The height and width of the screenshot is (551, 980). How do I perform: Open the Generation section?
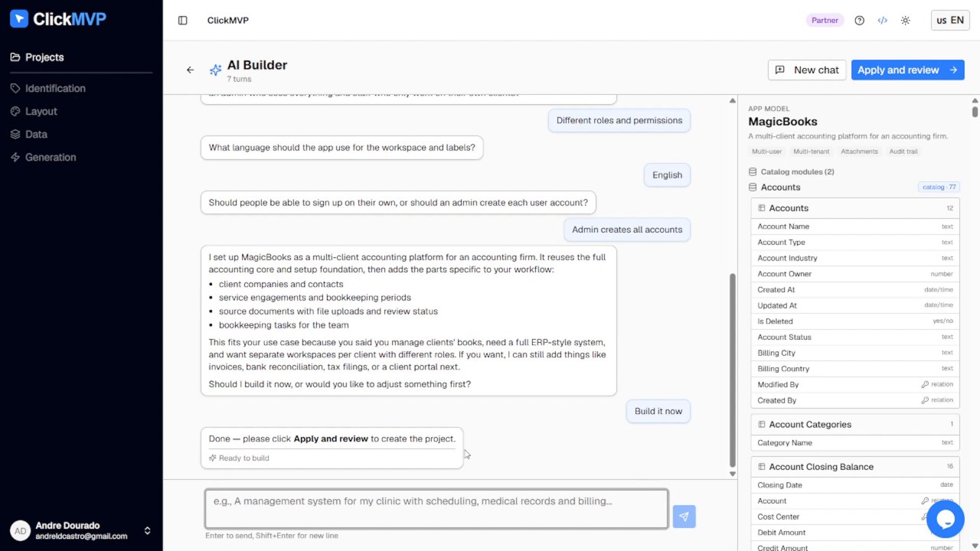pos(43,157)
